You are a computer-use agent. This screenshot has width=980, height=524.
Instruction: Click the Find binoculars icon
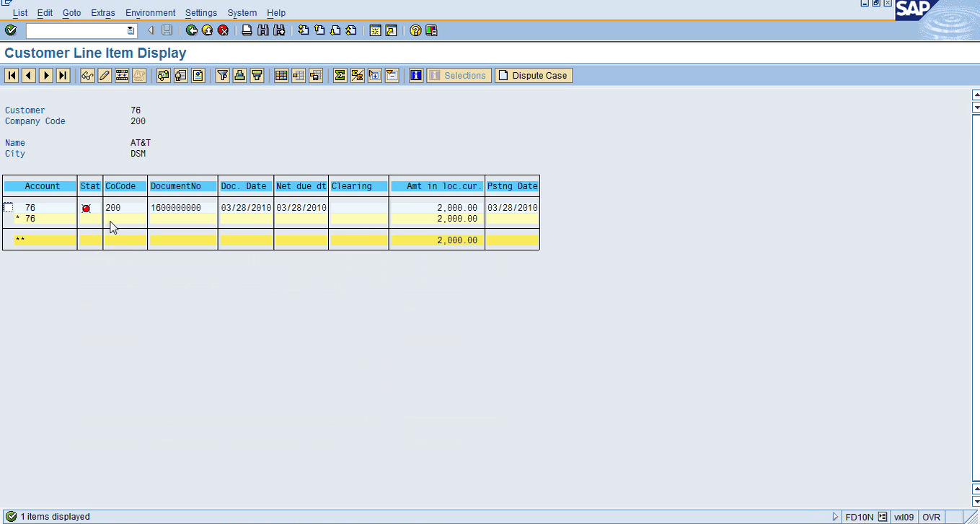262,30
